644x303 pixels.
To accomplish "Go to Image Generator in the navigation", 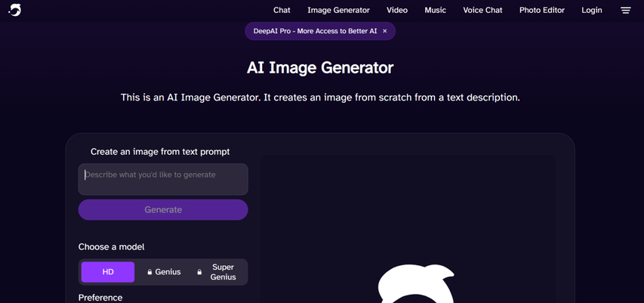I will pyautogui.click(x=338, y=11).
